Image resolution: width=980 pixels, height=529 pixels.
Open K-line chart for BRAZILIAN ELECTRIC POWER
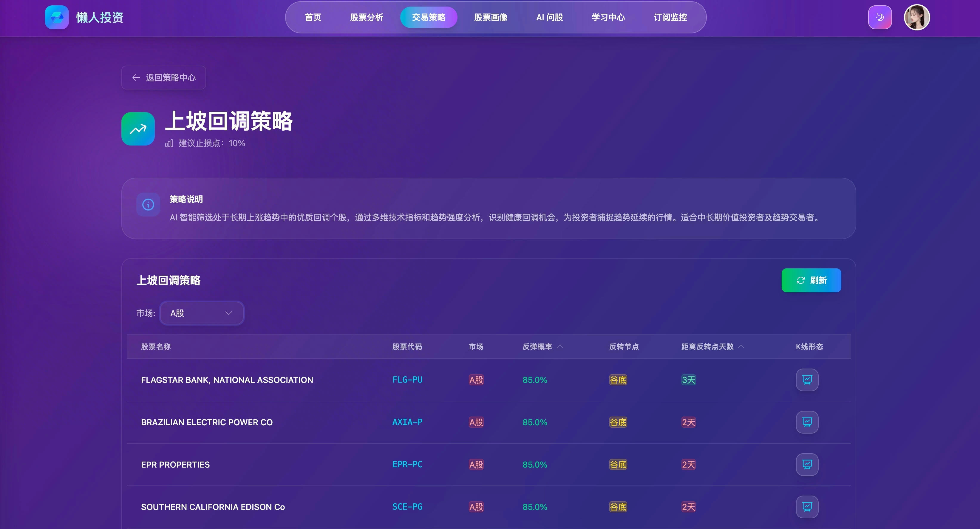(x=807, y=422)
